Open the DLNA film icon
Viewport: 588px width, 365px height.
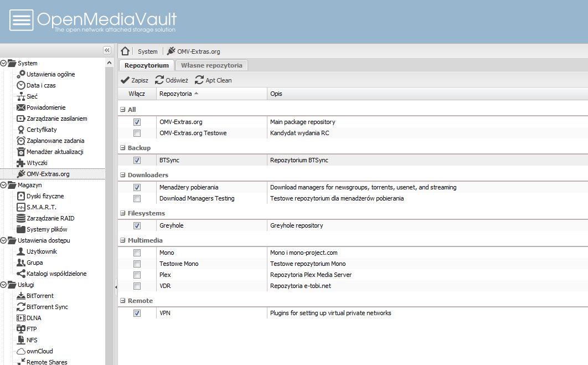point(21,318)
